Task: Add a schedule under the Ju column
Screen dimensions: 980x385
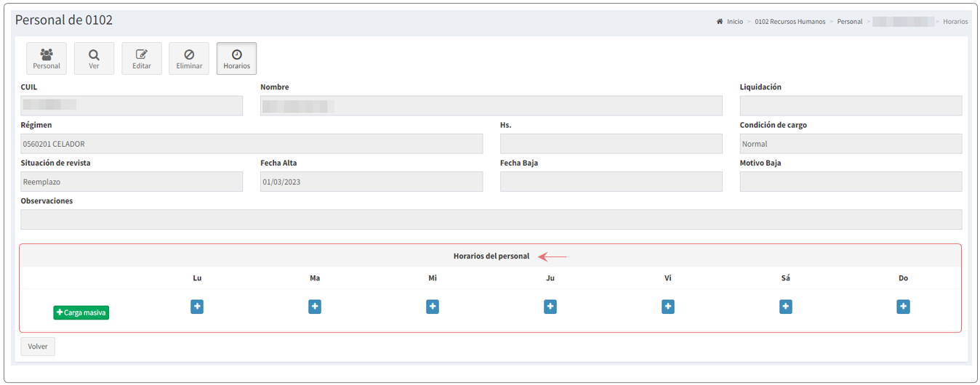Action: (550, 307)
